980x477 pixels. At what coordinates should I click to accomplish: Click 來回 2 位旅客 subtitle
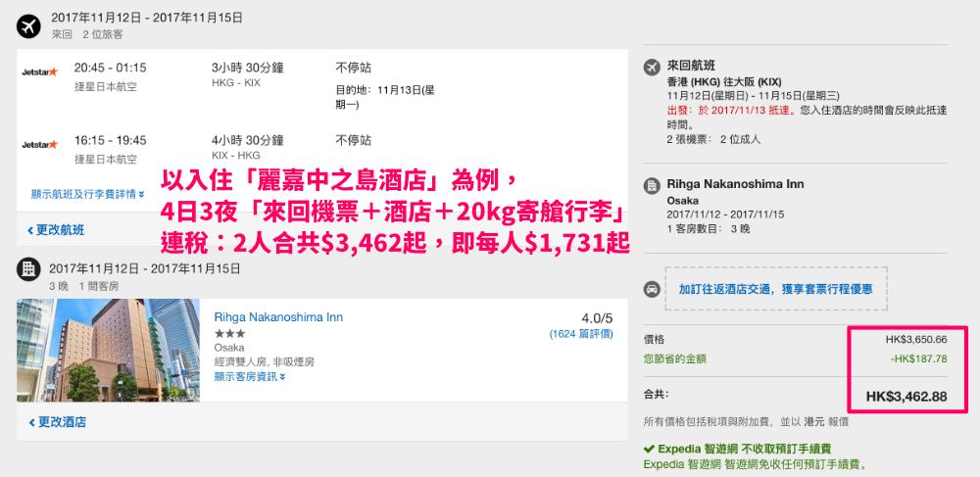click(x=87, y=34)
